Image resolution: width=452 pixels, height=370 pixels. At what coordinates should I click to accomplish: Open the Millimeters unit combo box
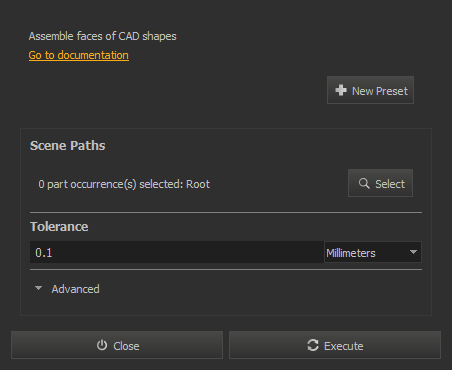pyautogui.click(x=373, y=252)
